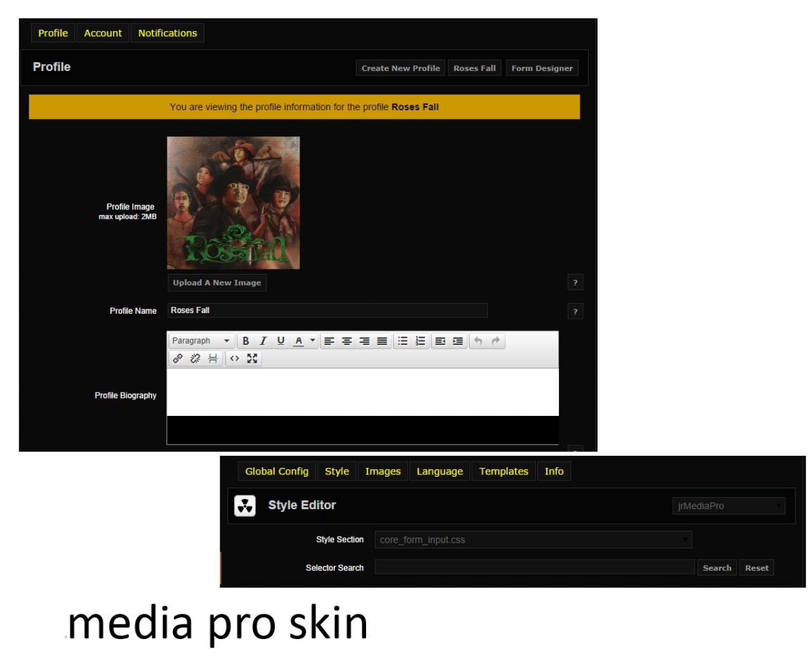The height and width of the screenshot is (660, 812).
Task: Open the Form Designer
Action: [542, 68]
